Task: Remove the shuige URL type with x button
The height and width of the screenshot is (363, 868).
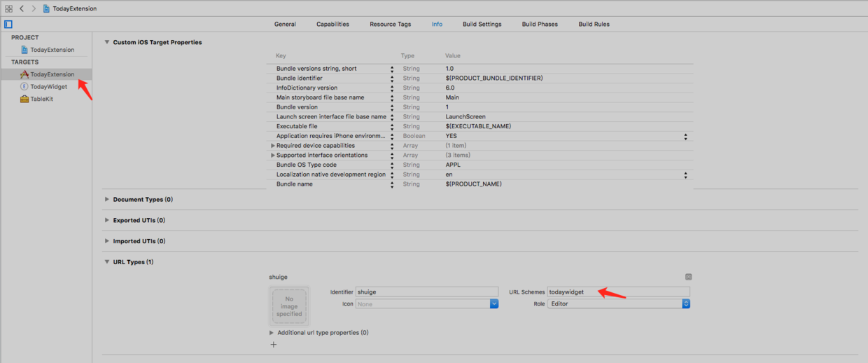Action: point(688,278)
